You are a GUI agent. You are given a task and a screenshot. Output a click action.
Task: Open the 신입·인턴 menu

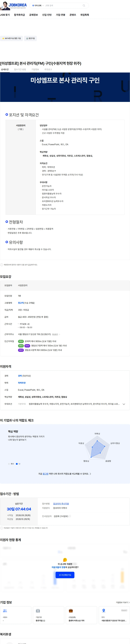point(47,15)
